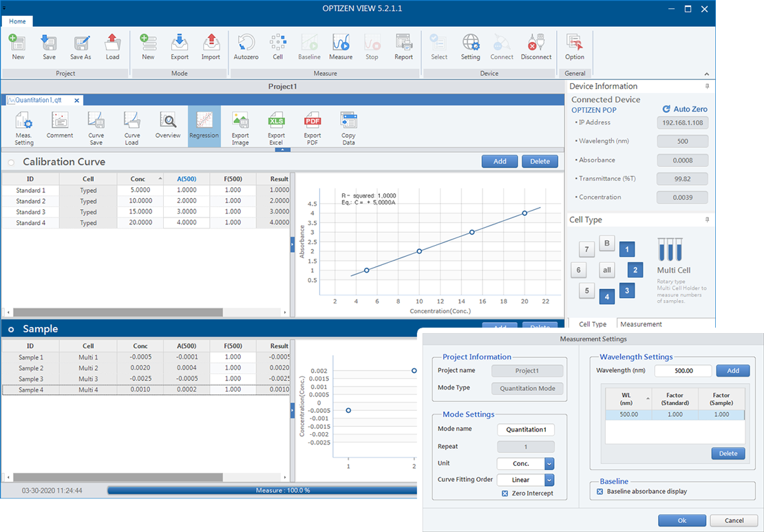The width and height of the screenshot is (764, 532).
Task: Disconnect the device
Action: (x=536, y=47)
